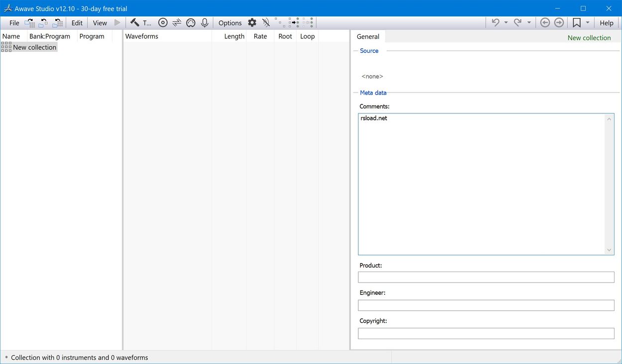
Task: Click the navigate back circle arrow
Action: point(545,23)
